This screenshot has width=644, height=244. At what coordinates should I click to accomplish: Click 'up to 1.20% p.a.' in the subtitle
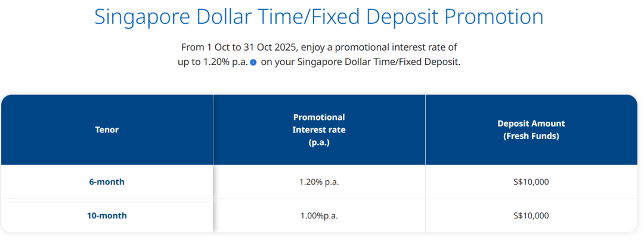tap(212, 63)
